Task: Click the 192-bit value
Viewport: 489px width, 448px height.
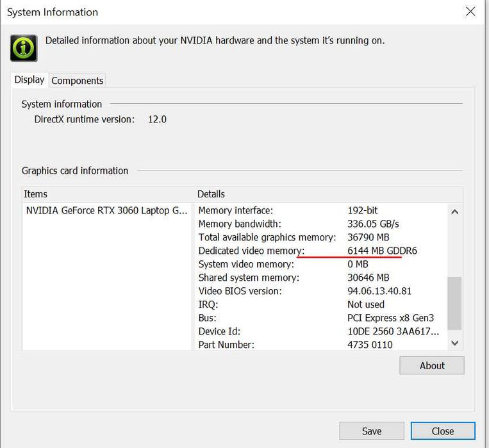Action: (362, 211)
